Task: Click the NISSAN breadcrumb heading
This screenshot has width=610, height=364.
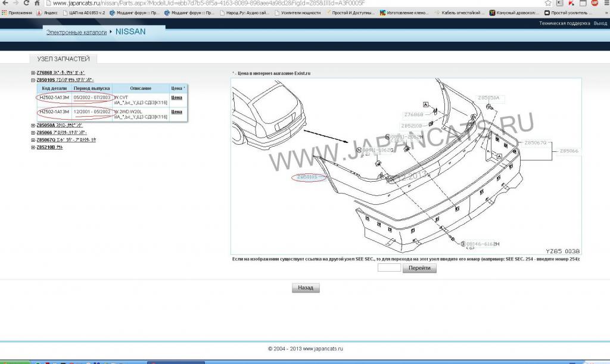Action: coord(130,32)
